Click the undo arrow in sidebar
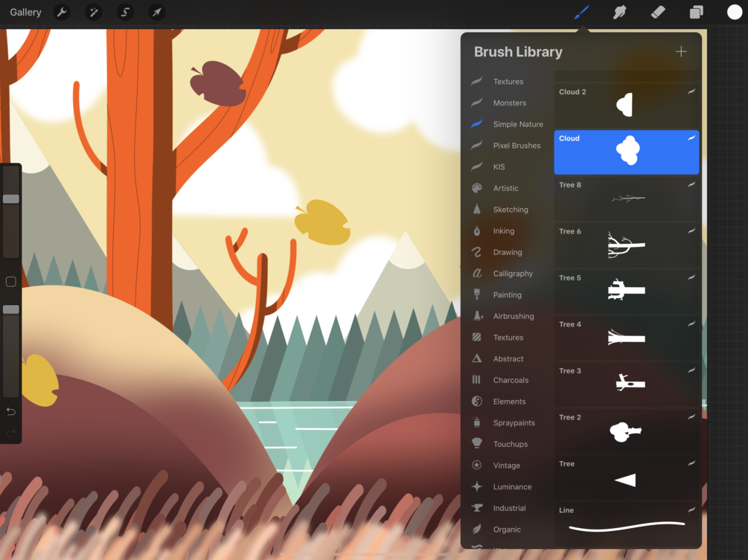The height and width of the screenshot is (560, 748). pyautogui.click(x=11, y=411)
